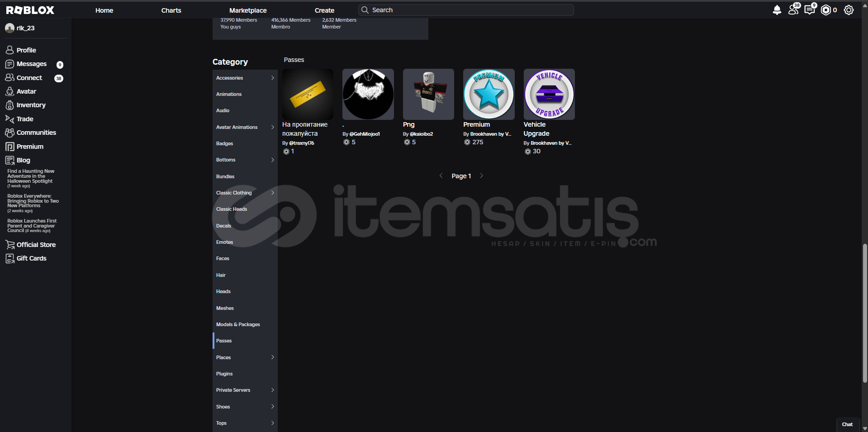Open the Vehicle Upgrade pass thumbnail

click(549, 95)
